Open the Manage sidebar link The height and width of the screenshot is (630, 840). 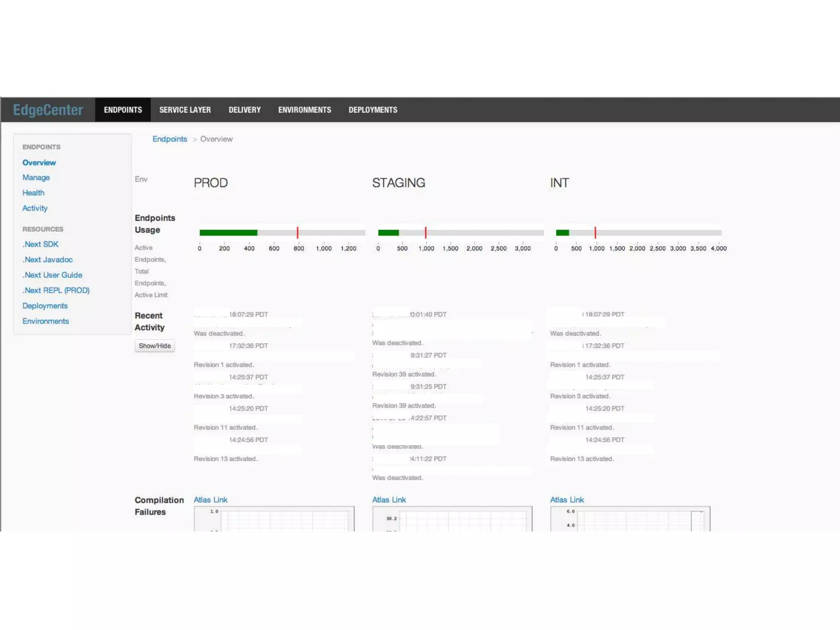[36, 178]
